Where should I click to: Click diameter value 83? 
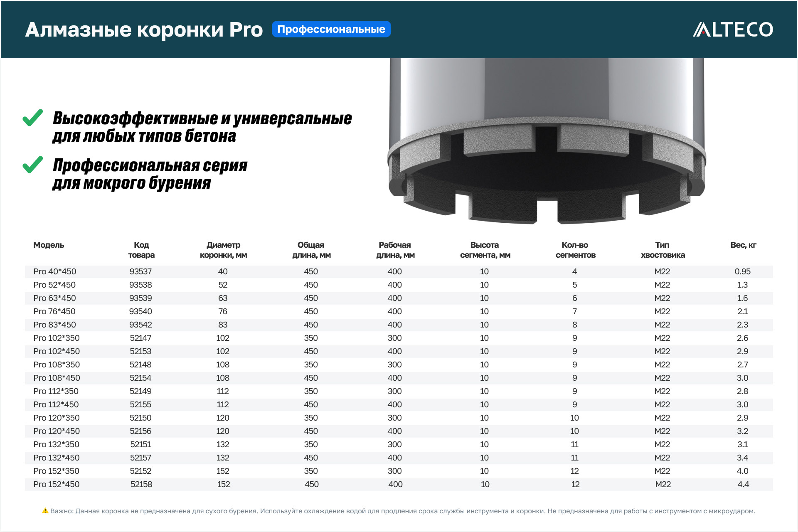coord(223,325)
